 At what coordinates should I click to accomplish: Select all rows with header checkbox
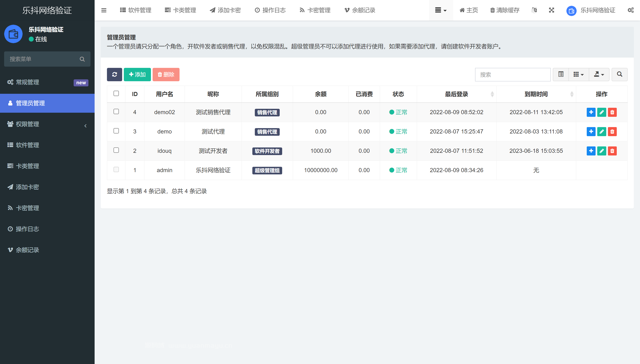116,93
